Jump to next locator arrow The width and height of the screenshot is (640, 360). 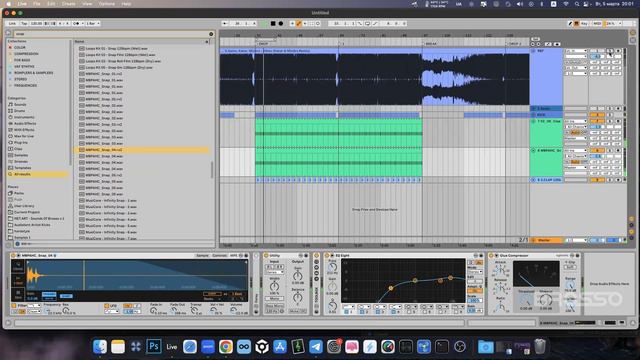coord(538,44)
